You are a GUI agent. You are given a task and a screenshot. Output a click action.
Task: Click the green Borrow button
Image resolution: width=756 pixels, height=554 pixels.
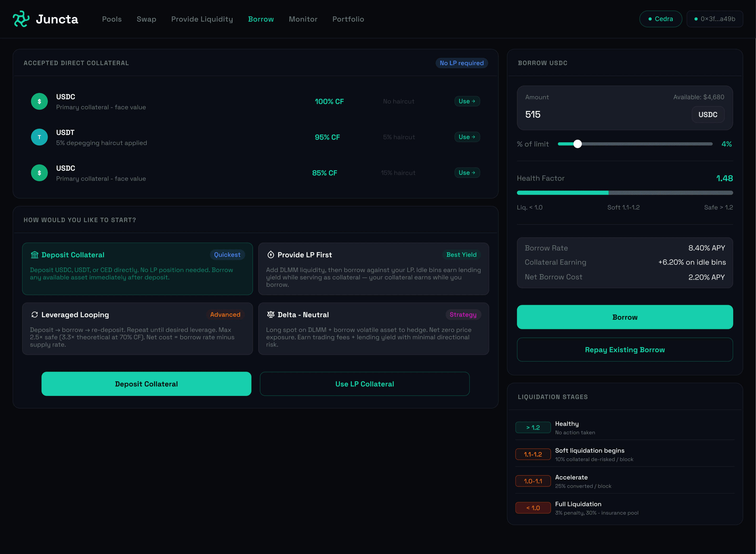click(x=625, y=317)
